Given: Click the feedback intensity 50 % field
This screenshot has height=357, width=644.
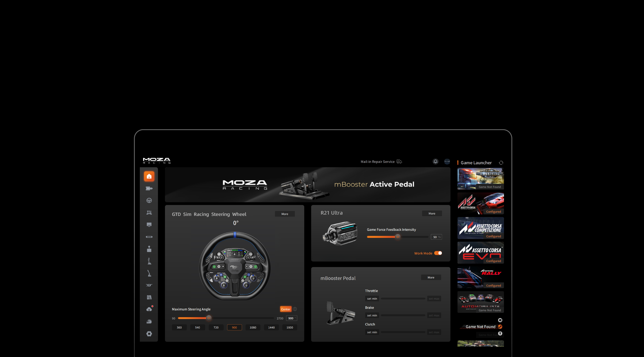Looking at the screenshot, I should [x=436, y=237].
